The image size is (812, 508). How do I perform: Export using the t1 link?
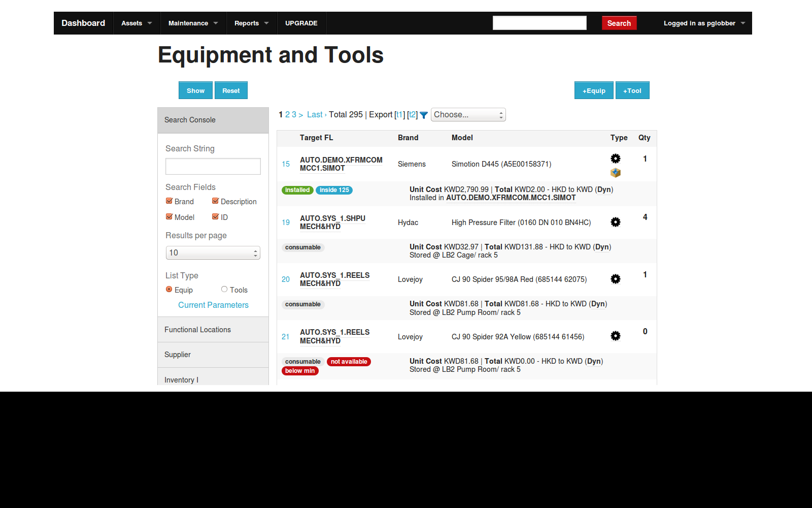[400, 115]
